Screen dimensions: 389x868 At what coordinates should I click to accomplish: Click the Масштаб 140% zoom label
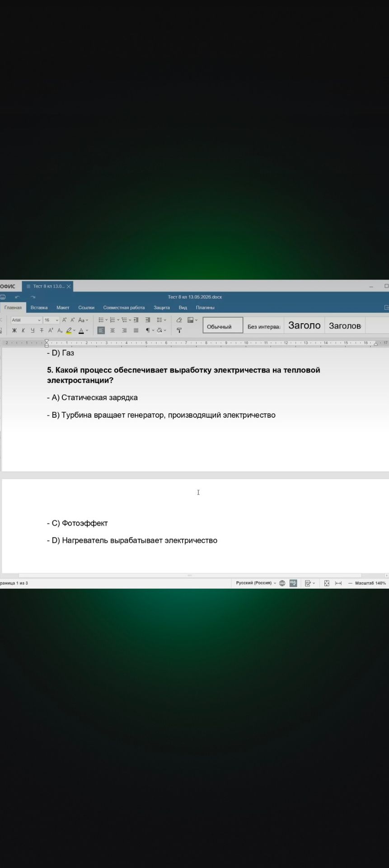pyautogui.click(x=370, y=583)
